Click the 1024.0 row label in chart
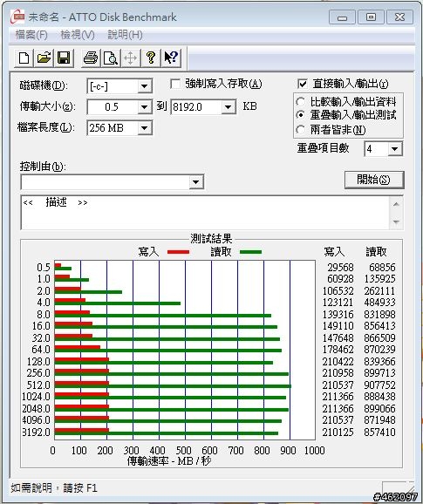The height and width of the screenshot is (504, 423). point(37,397)
